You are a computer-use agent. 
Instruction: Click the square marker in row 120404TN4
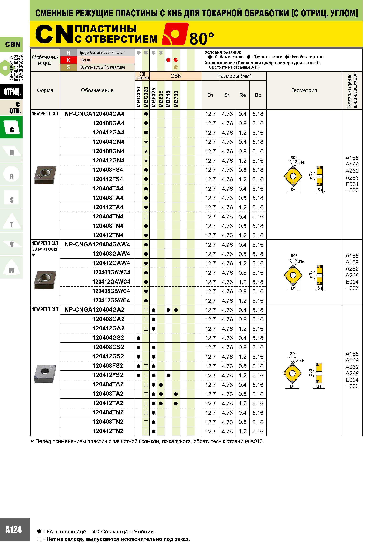coord(146,217)
